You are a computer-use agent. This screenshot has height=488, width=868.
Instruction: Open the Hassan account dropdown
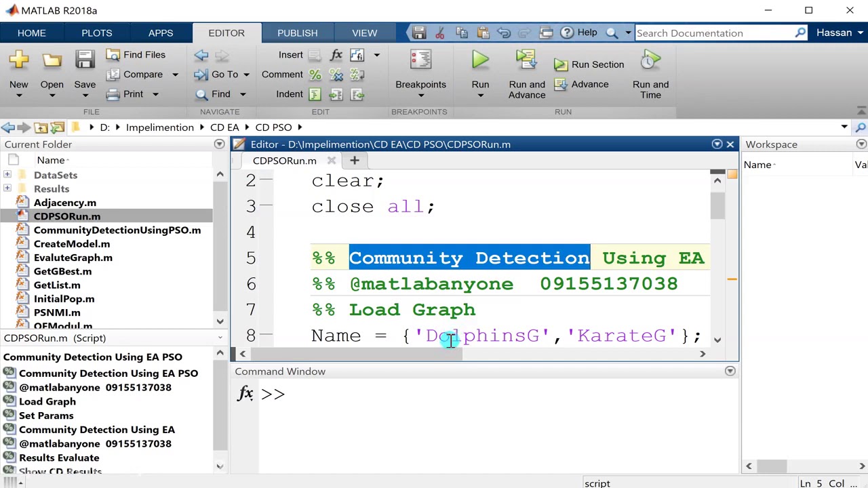(840, 33)
